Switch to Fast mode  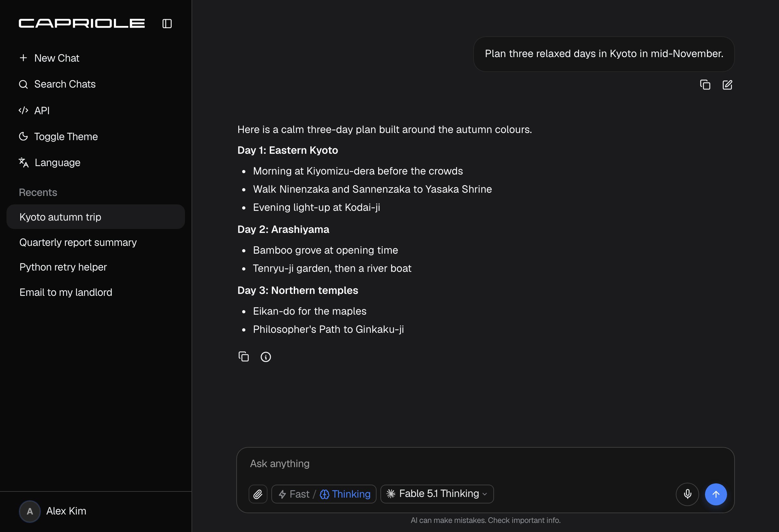(x=294, y=494)
